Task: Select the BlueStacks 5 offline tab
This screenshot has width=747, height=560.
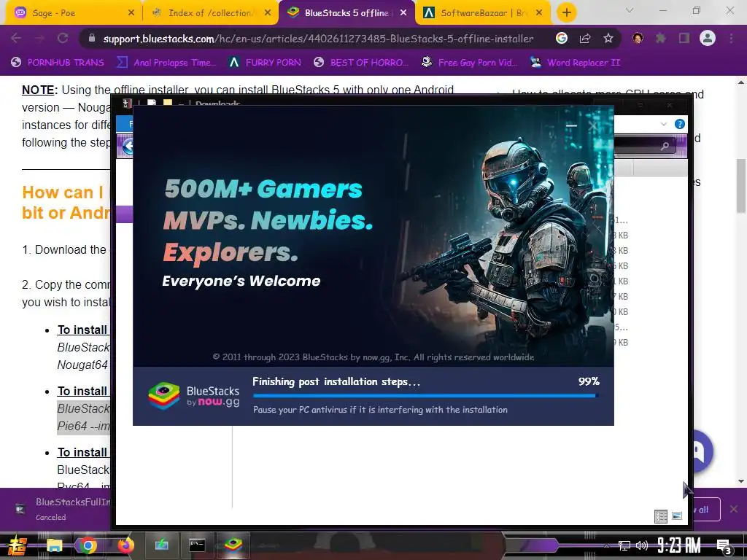Action: tap(347, 13)
